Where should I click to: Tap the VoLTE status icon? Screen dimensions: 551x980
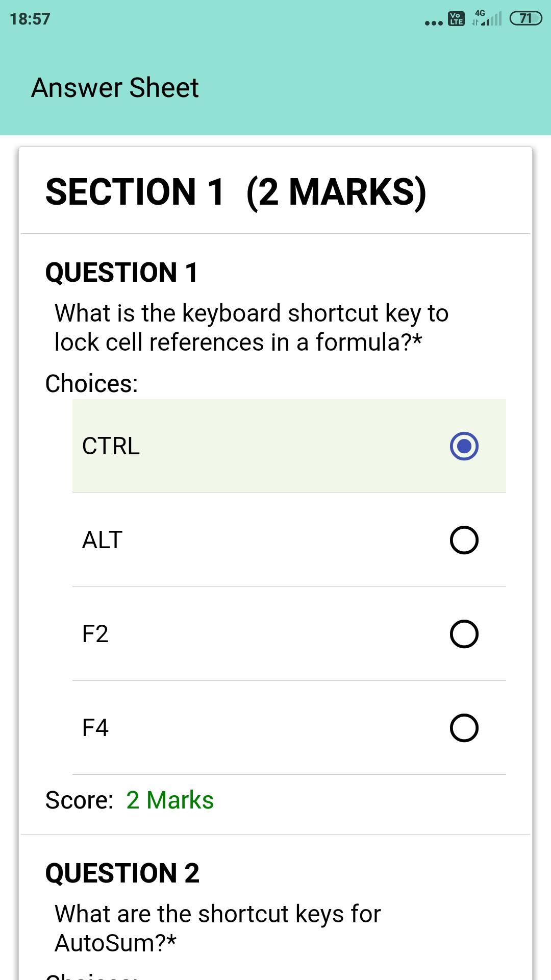[456, 19]
